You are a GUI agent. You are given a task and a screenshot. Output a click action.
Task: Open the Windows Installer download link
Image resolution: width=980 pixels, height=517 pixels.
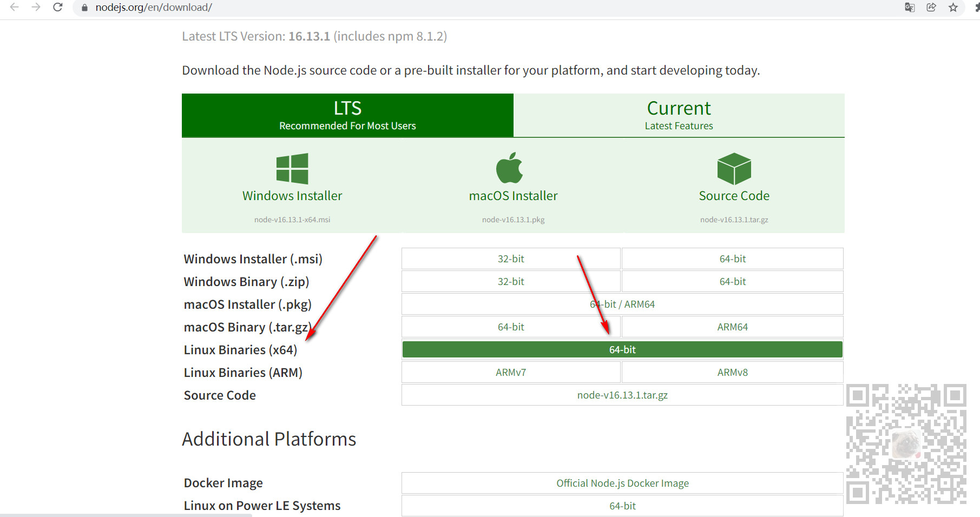coord(292,196)
